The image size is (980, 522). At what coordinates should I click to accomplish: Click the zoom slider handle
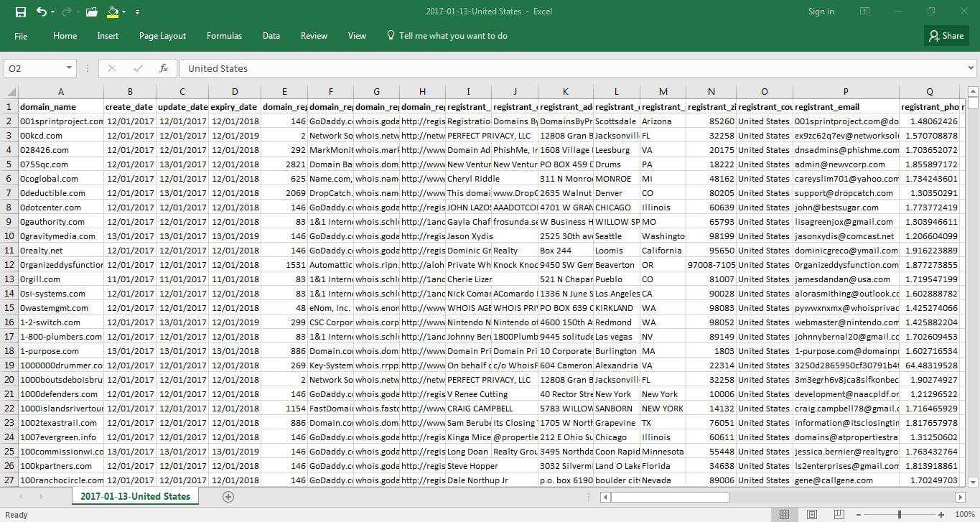tap(900, 515)
